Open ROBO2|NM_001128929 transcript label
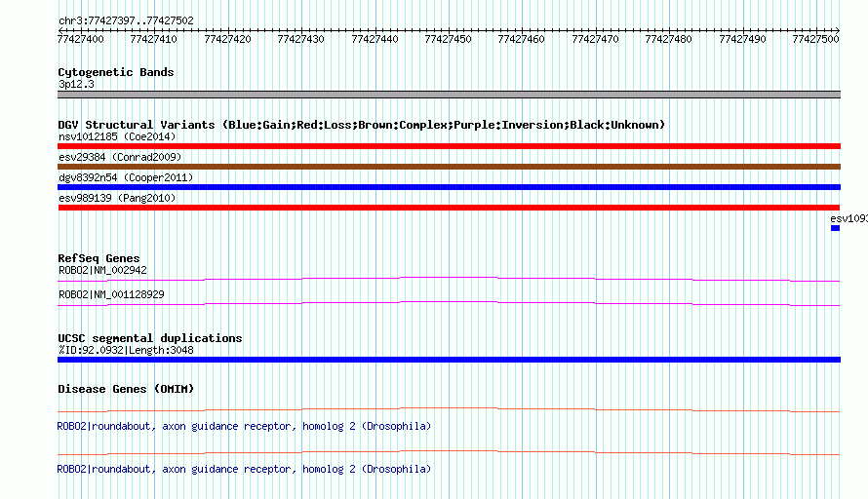This screenshot has width=868, height=499. [x=111, y=295]
